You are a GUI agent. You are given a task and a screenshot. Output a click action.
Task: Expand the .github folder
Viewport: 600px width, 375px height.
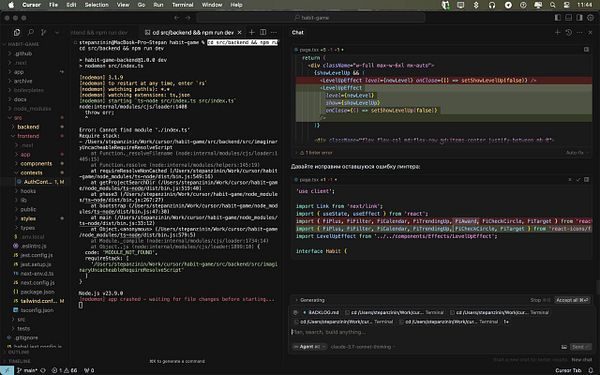(x=23, y=54)
